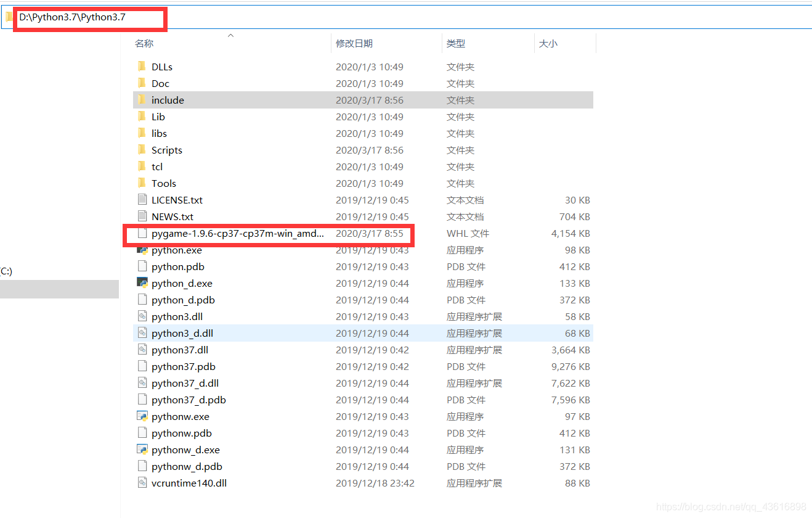
Task: Click the python3_d.dll file icon
Action: (x=142, y=333)
